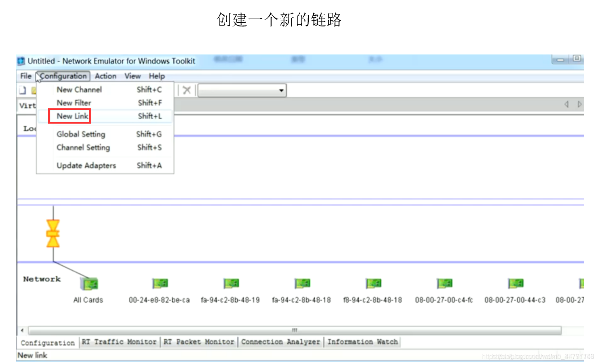Switch to the Connection Analyzer tab
598x364 pixels.
[281, 342]
